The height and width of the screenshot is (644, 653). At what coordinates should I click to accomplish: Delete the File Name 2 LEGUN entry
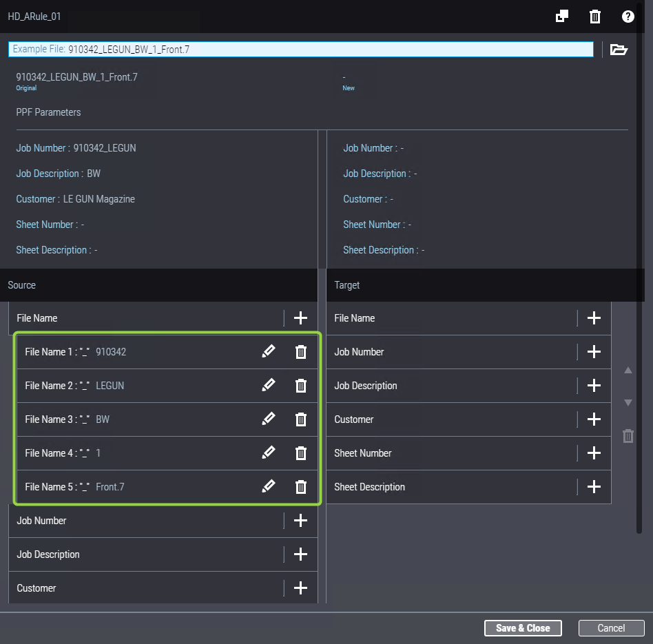click(301, 386)
